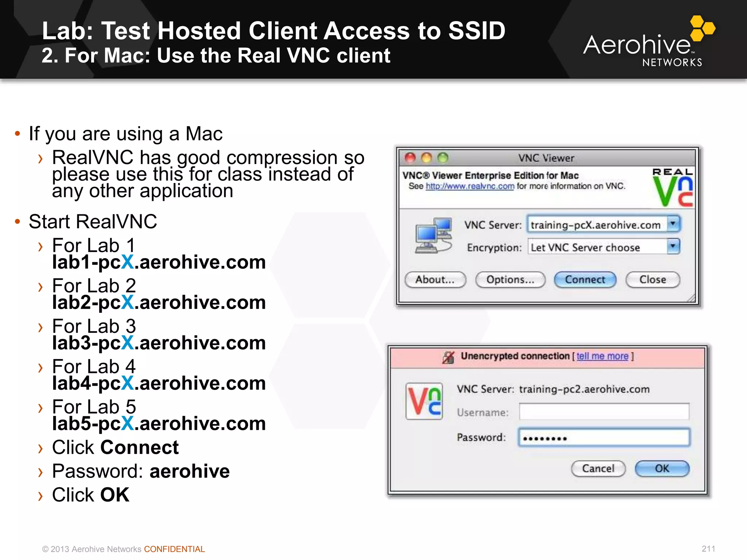Click the Username input field
This screenshot has width=747, height=560.
(x=604, y=412)
